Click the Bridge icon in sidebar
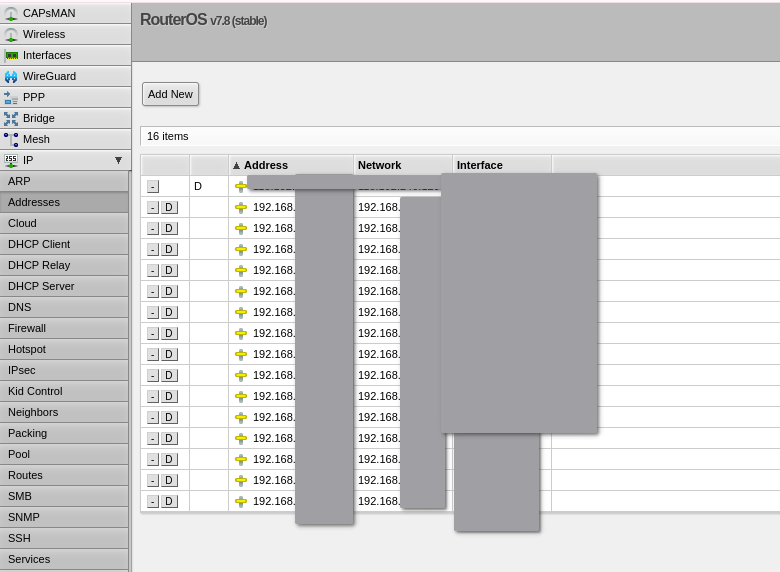The image size is (780, 572). (11, 118)
